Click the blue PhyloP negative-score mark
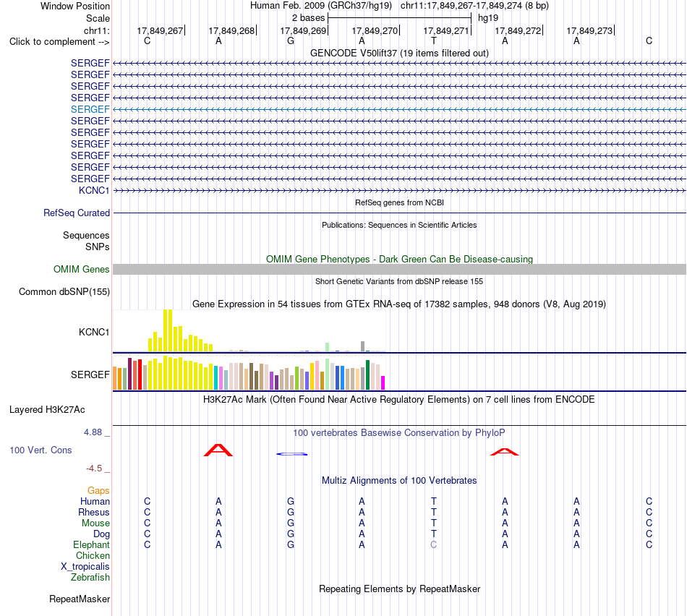This screenshot has height=616, width=687. 291,454
